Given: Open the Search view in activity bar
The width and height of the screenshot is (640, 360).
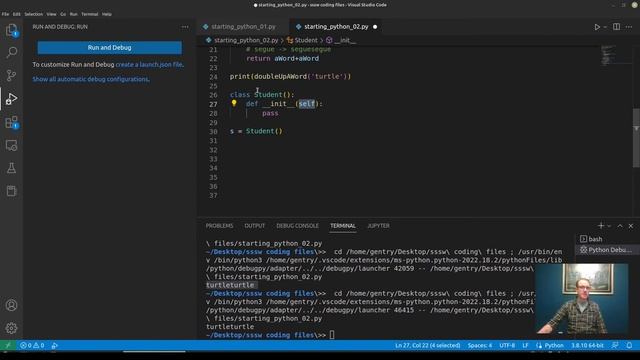Looking at the screenshot, I should pyautogui.click(x=11, y=52).
